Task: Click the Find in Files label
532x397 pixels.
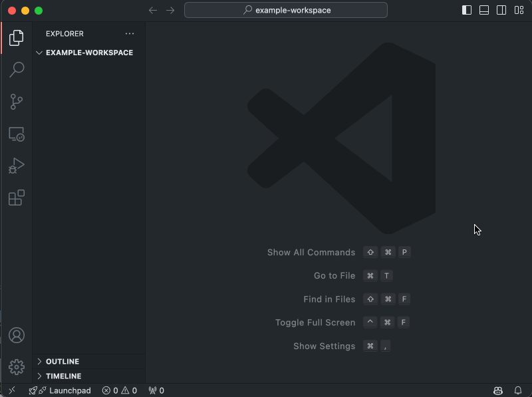Action: pyautogui.click(x=329, y=299)
